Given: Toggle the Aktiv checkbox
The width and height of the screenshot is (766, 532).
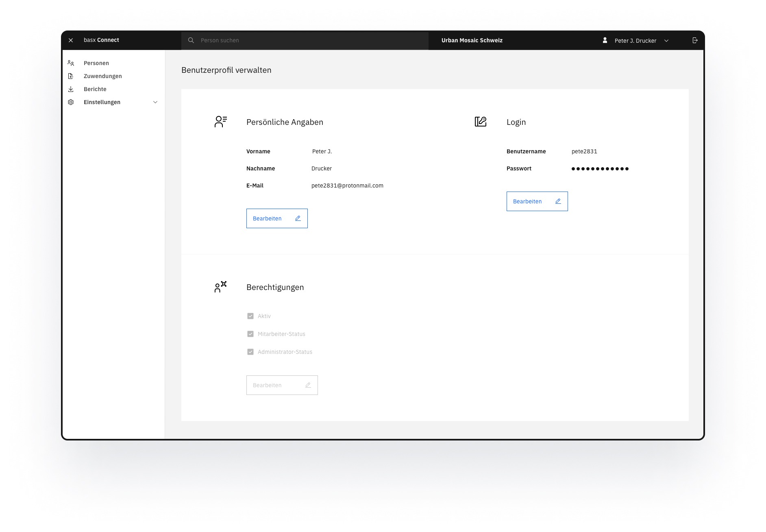Looking at the screenshot, I should tap(250, 316).
